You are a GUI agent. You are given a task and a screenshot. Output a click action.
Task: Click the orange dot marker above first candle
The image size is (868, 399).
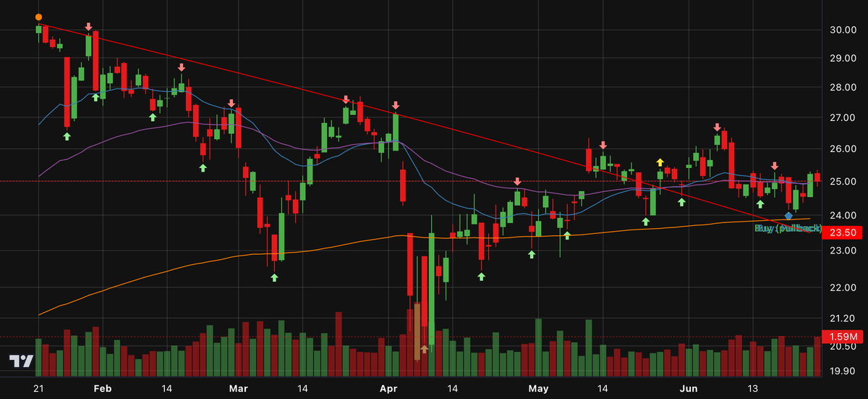[x=38, y=17]
